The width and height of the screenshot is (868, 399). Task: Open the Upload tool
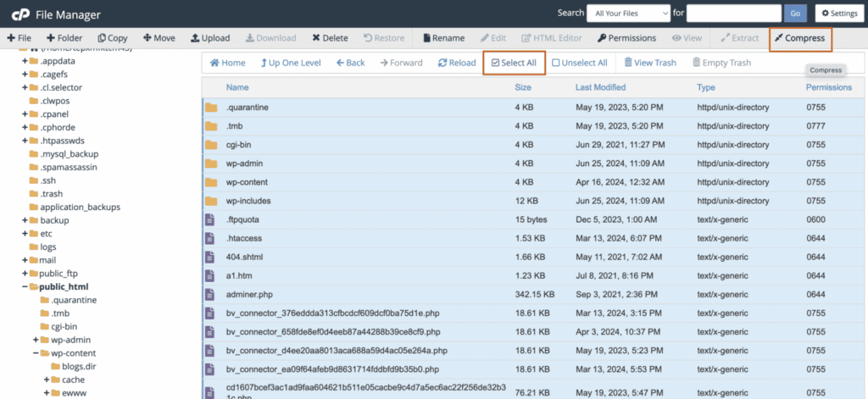click(210, 38)
